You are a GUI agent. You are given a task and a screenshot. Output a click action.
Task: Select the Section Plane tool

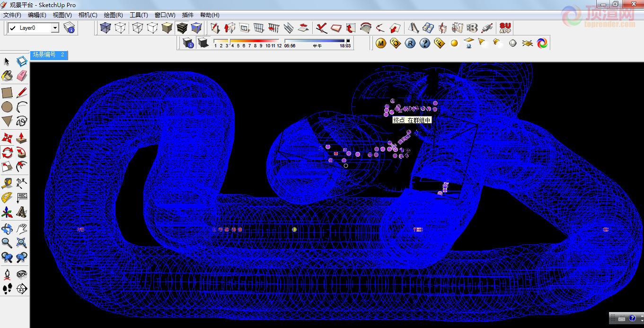21,289
